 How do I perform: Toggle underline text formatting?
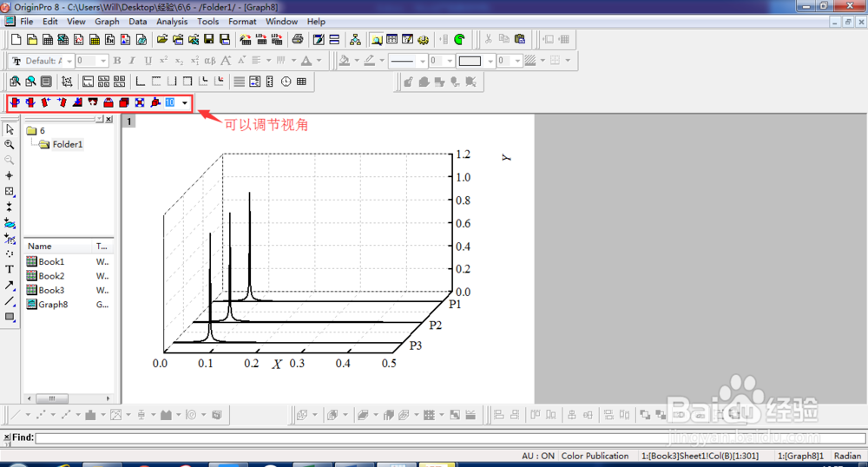point(148,61)
